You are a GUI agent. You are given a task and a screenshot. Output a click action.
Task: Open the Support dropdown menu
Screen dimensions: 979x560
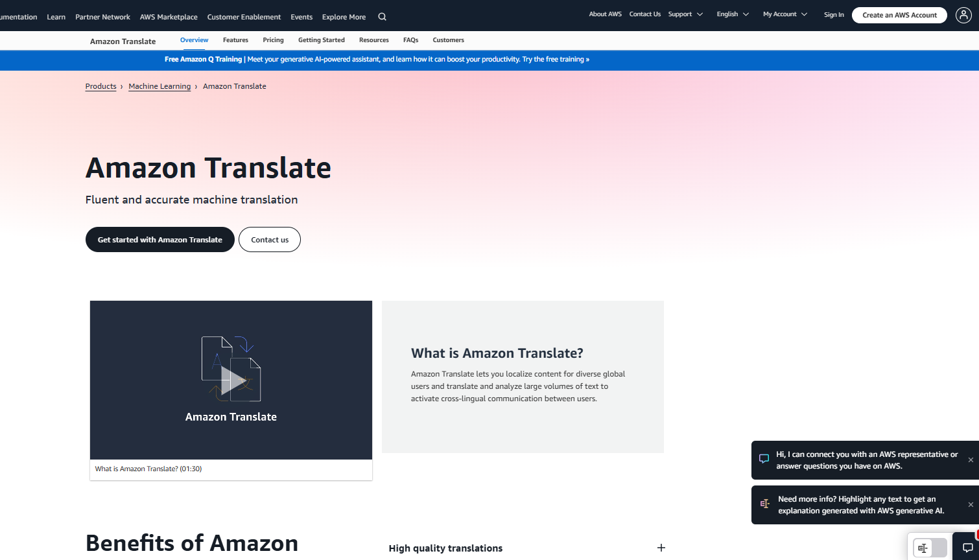pos(685,14)
